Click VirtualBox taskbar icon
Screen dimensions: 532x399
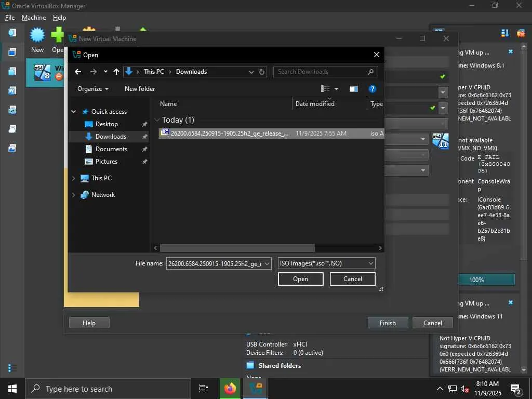coord(255,389)
